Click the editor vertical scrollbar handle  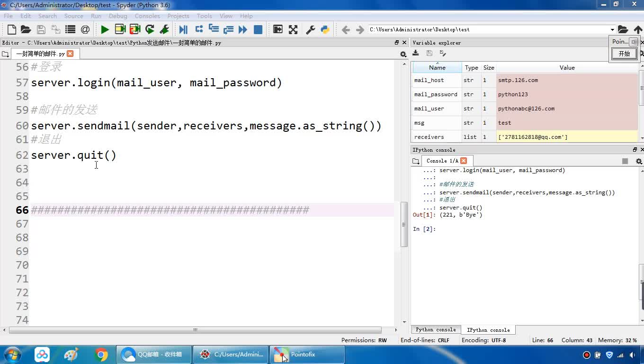[404, 224]
